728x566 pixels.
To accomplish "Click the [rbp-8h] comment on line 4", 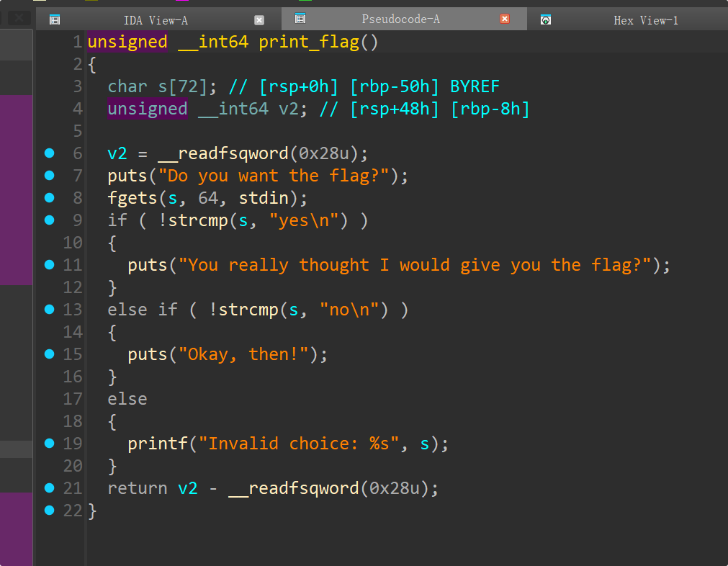I will click(x=490, y=109).
